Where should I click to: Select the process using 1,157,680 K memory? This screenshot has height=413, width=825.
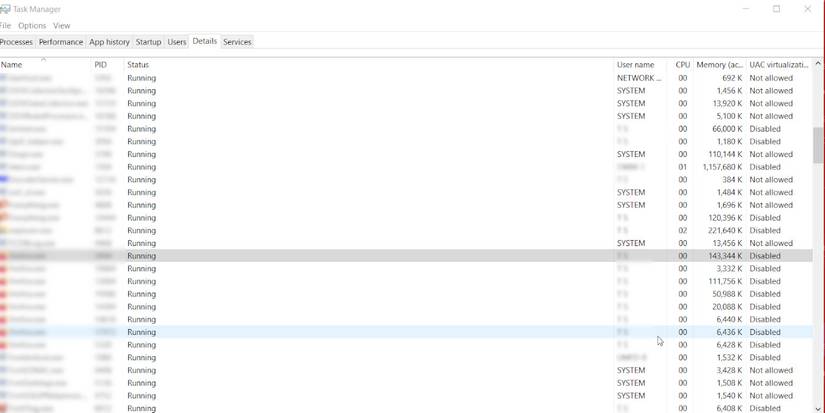[x=406, y=167]
